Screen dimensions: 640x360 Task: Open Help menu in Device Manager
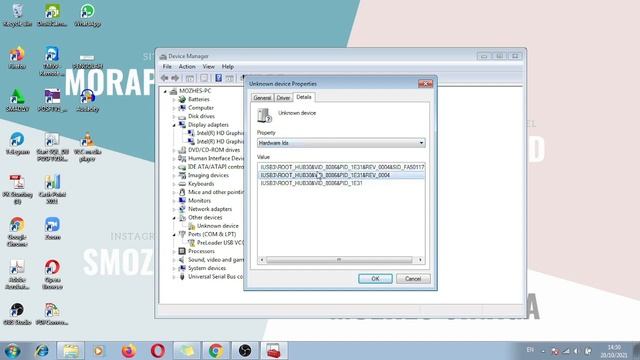[228, 67]
